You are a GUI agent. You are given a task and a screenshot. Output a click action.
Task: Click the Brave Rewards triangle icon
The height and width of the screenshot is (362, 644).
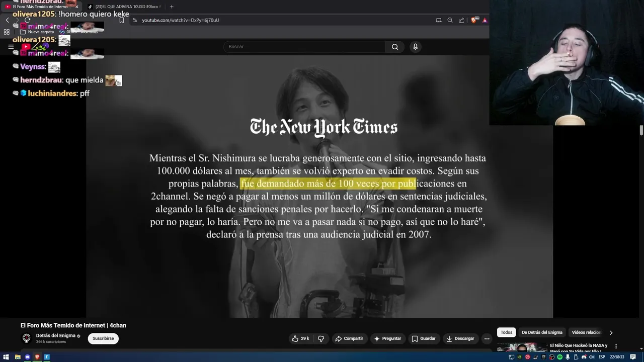[485, 20]
